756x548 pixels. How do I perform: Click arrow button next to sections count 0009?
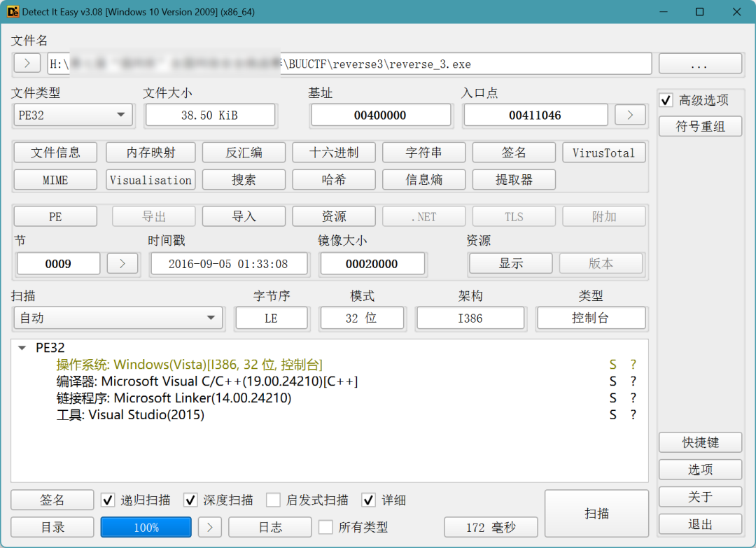[x=122, y=263]
